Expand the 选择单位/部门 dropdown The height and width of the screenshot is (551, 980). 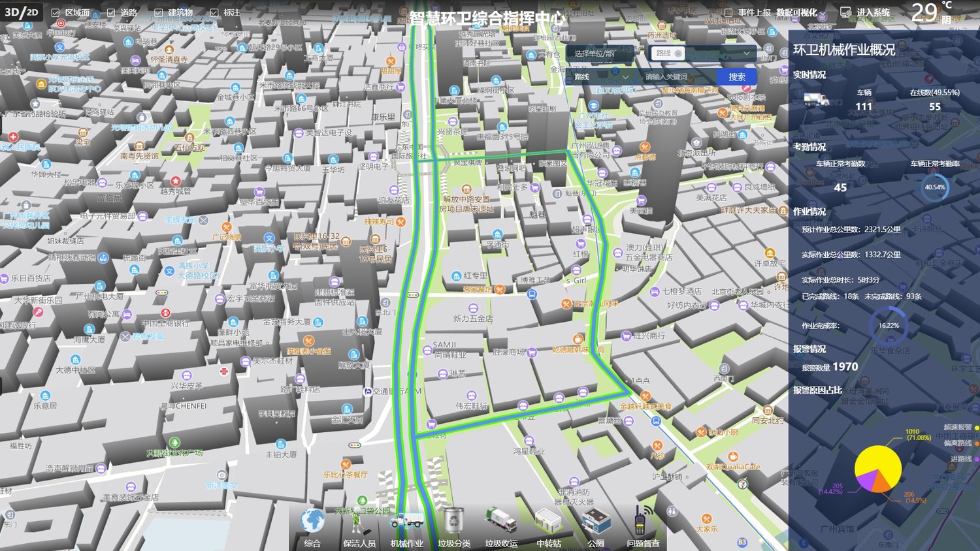[x=600, y=54]
